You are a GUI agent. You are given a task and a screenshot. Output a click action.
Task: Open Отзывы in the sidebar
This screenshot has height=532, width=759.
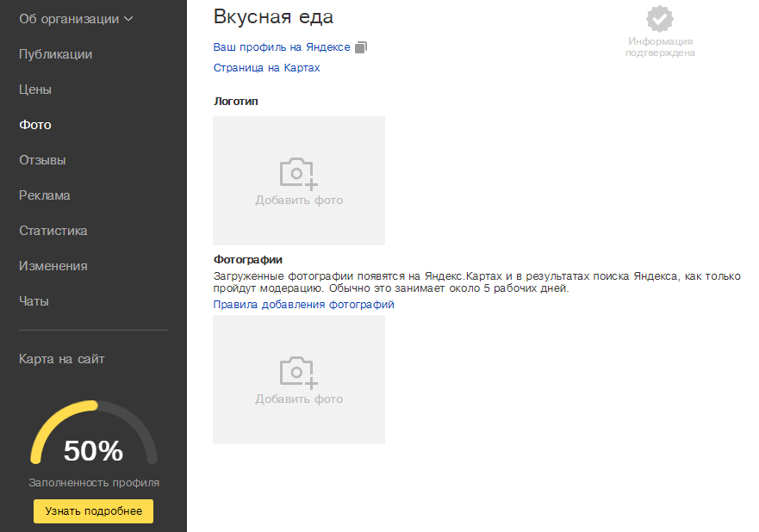coord(42,160)
